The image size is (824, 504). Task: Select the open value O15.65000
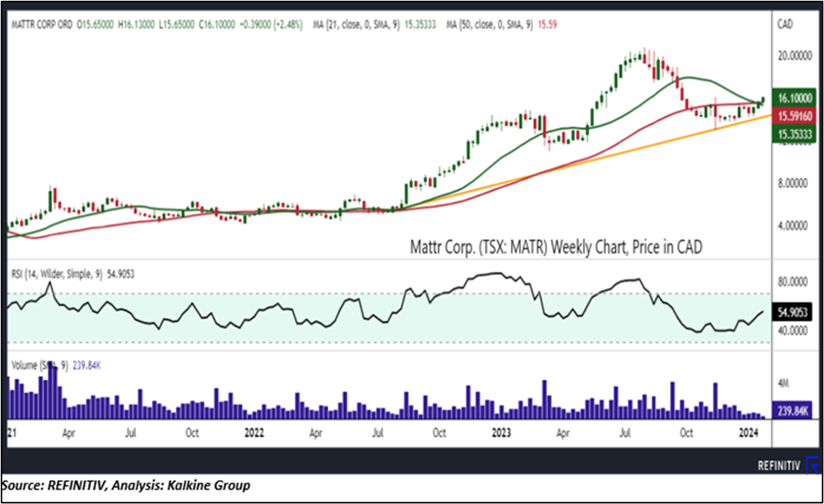pos(95,25)
